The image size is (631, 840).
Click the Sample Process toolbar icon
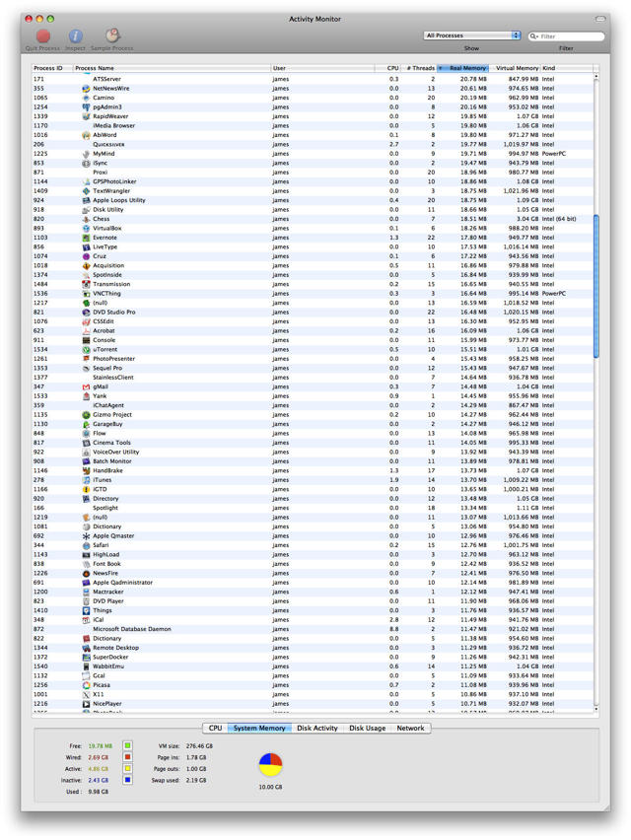pyautogui.click(x=112, y=36)
